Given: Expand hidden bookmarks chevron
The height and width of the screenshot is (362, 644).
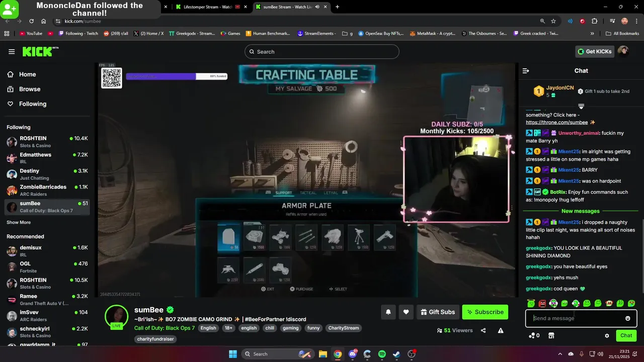Looking at the screenshot, I should click(x=592, y=34).
